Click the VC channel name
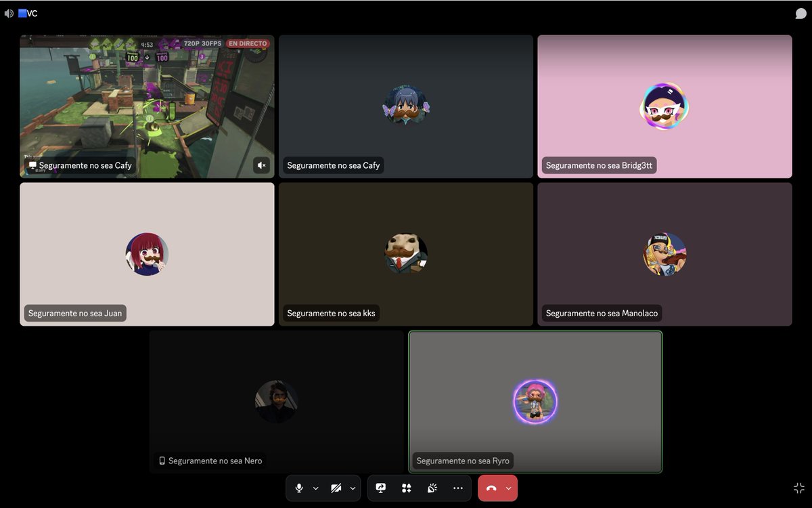 pyautogui.click(x=28, y=13)
